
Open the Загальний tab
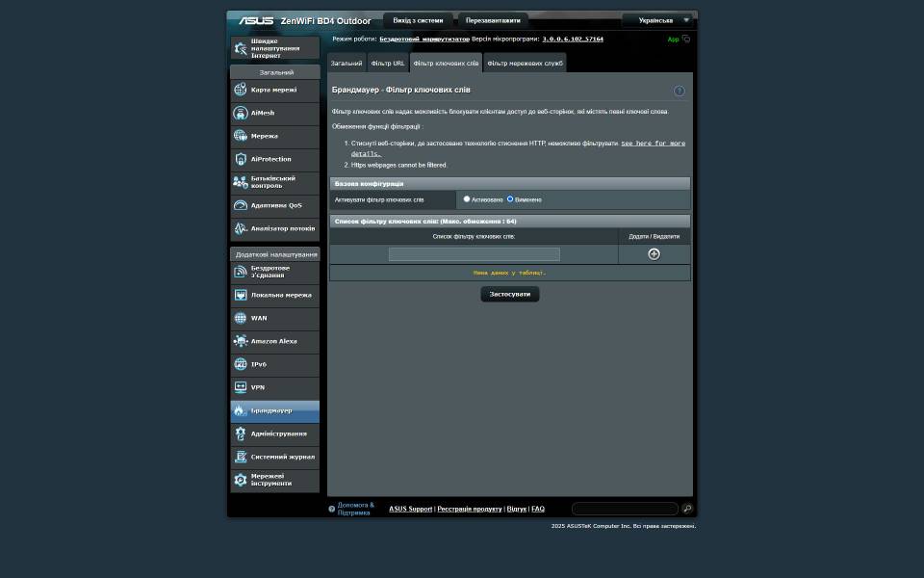click(346, 64)
